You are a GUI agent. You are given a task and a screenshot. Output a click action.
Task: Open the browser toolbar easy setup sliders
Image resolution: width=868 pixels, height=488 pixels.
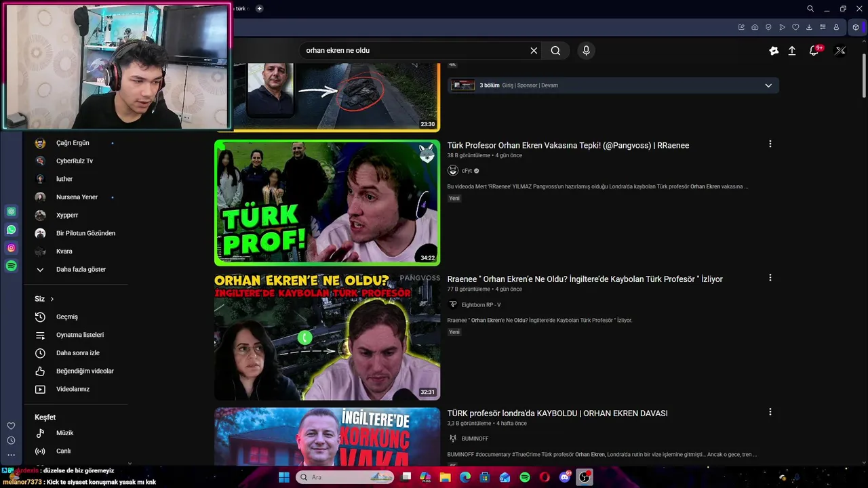click(x=823, y=27)
